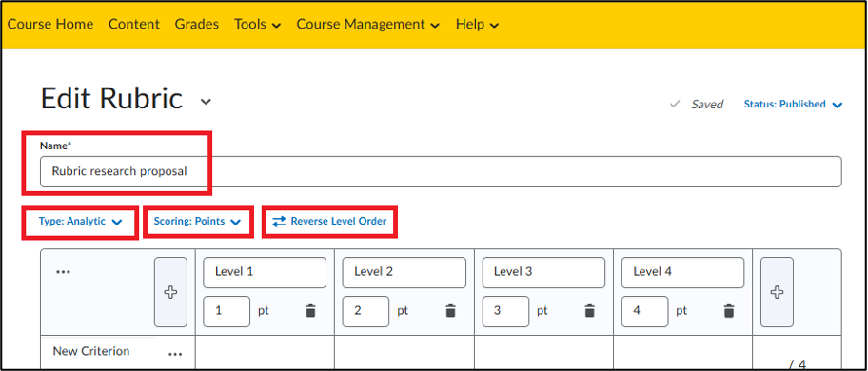868x371 pixels.
Task: Open the Help menu
Action: (477, 25)
